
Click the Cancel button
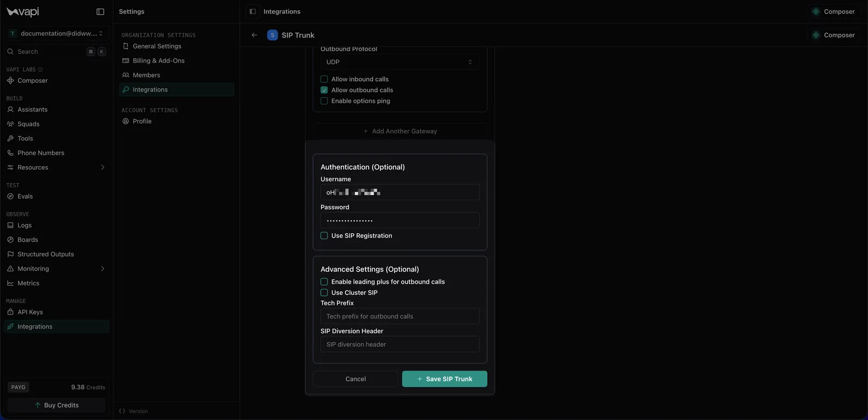click(x=356, y=379)
